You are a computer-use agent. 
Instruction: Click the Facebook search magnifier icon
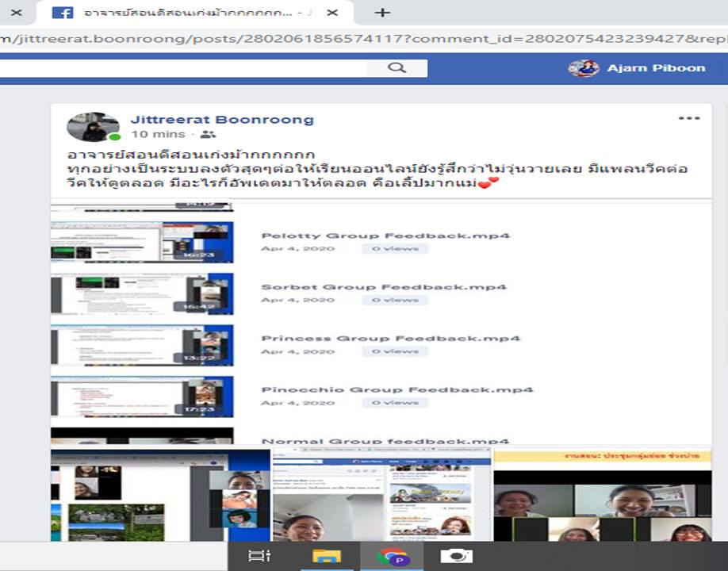pos(397,68)
